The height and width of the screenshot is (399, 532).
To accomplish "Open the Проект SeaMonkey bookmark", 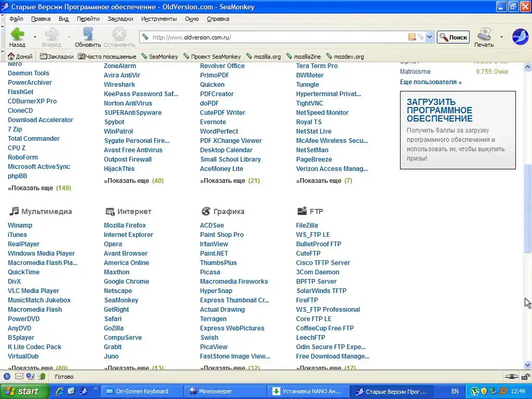I will coord(212,56).
